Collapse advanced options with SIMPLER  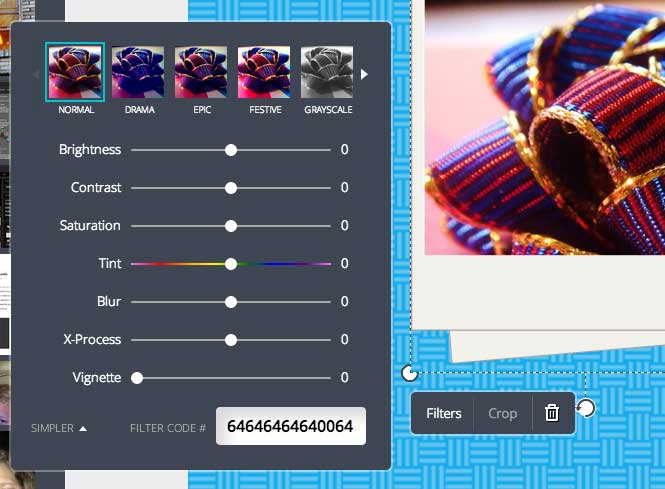click(59, 428)
